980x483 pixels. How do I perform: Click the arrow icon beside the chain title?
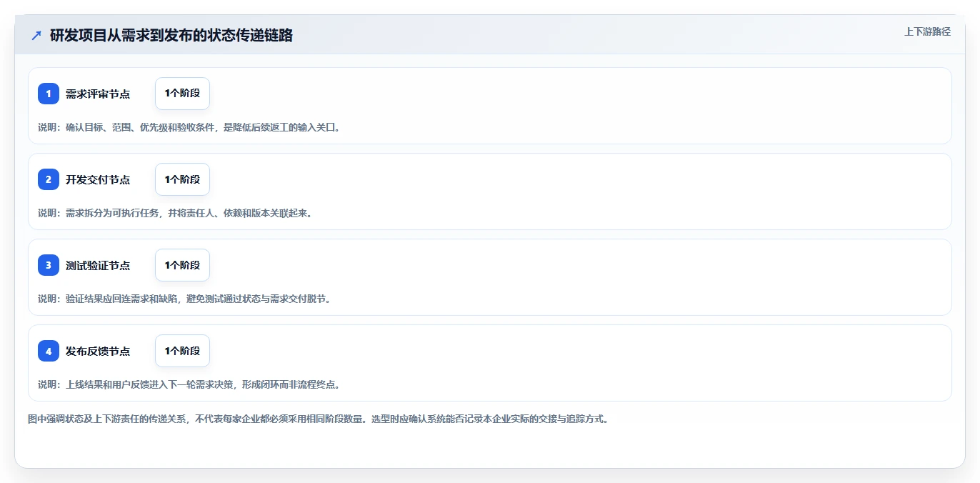[36, 35]
